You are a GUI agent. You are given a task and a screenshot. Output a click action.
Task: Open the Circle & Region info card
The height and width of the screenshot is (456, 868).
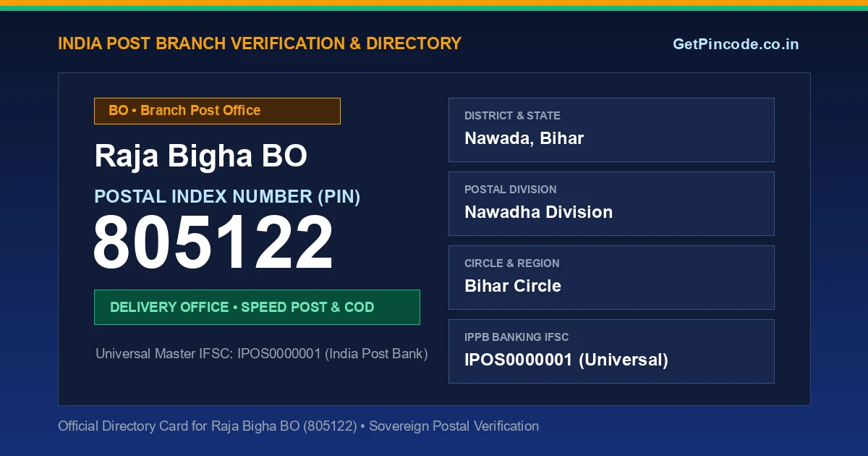[611, 277]
